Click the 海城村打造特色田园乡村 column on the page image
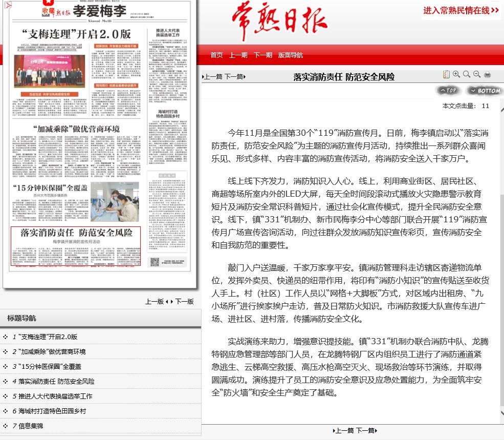Screen dimensions: 504x440 [168, 136]
